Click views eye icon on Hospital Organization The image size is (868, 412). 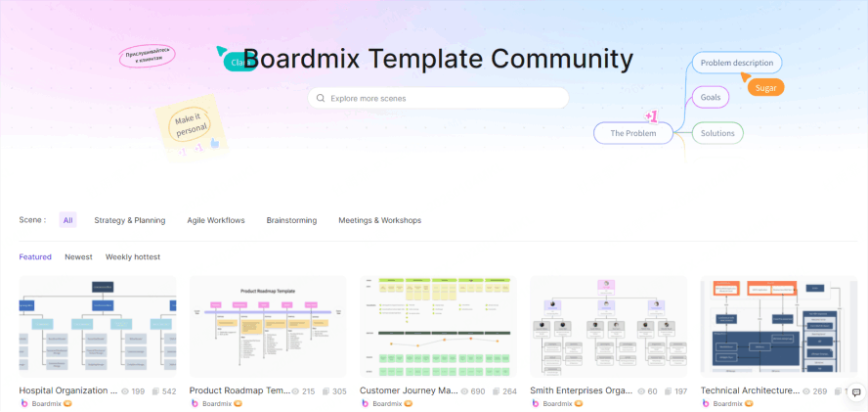click(x=125, y=390)
